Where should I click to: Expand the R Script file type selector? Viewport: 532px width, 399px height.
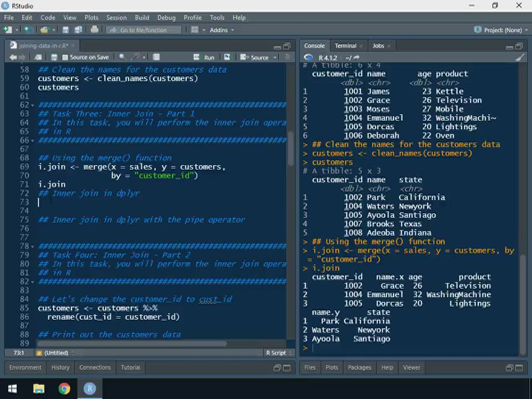coord(278,353)
